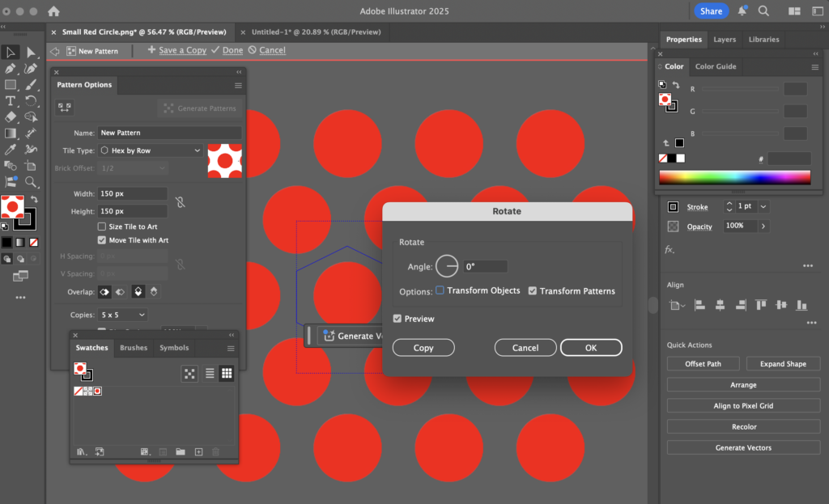Toggle the Preview checkbox in the Rotate dialog

click(x=397, y=319)
